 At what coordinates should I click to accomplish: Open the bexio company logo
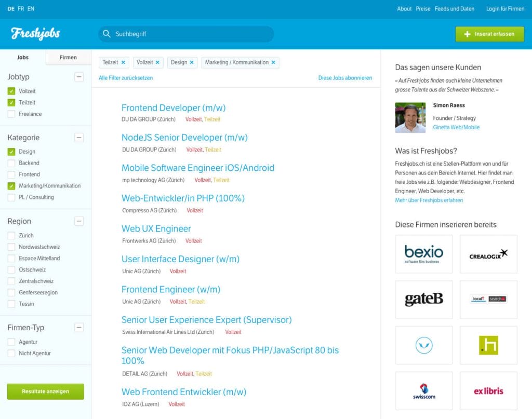[423, 254]
